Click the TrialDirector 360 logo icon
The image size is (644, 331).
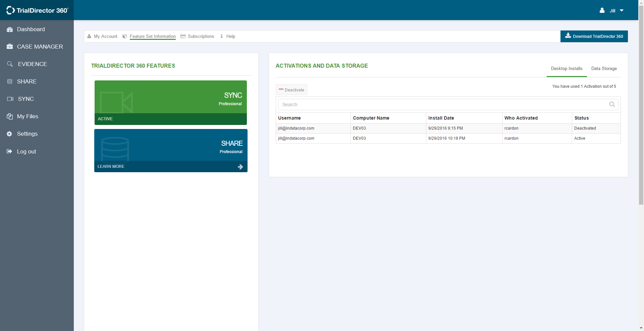pos(10,10)
